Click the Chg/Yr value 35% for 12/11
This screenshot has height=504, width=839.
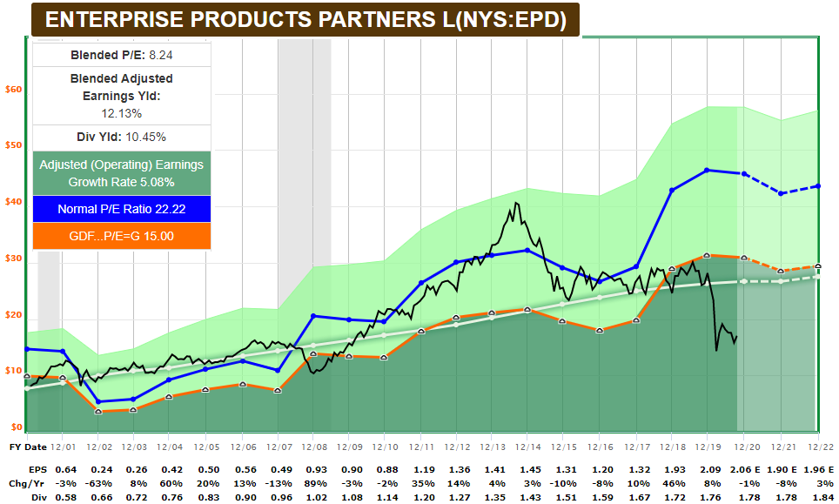[424, 484]
